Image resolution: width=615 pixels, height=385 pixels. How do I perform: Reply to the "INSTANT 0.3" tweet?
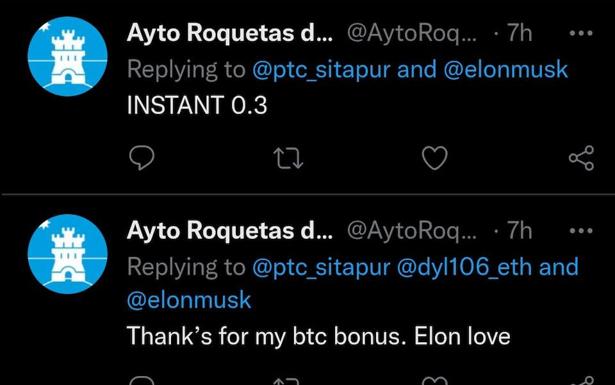click(x=142, y=158)
